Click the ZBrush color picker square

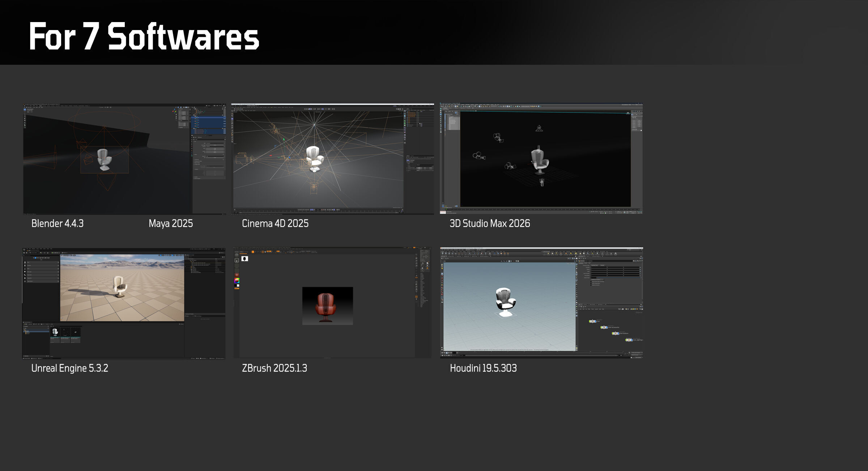[x=237, y=280]
